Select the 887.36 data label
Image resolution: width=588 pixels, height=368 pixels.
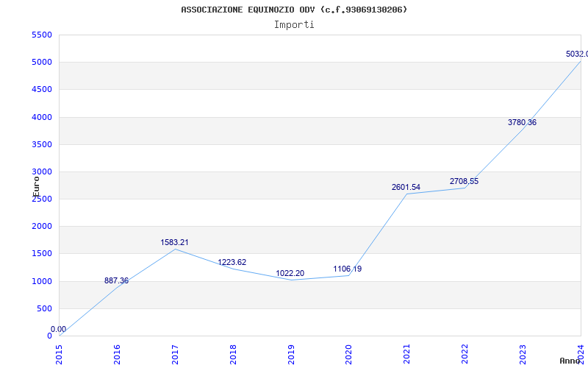pyautogui.click(x=116, y=281)
